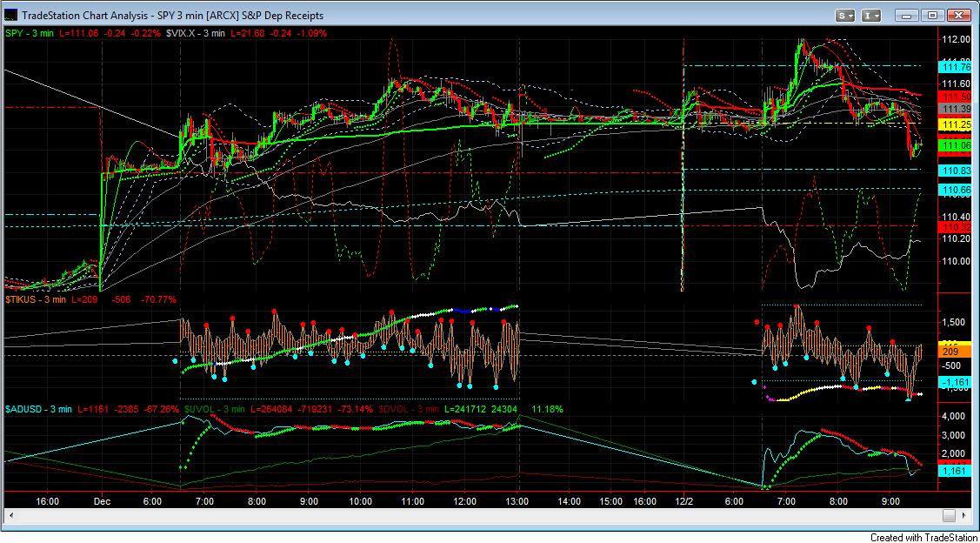Click the cyan 1,161 ADUSD value marker
The height and width of the screenshot is (543, 980).
pos(955,471)
